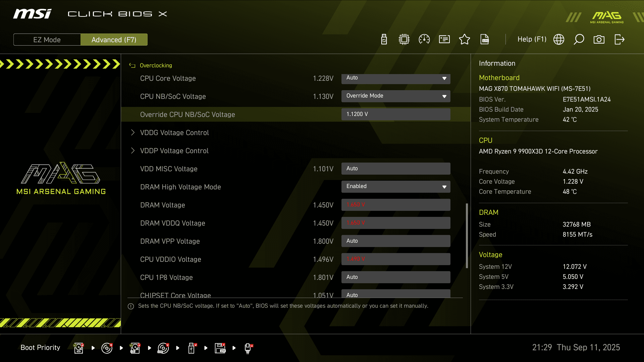Take a screenshot with the camera icon
Image resolution: width=644 pixels, height=362 pixels.
[599, 40]
